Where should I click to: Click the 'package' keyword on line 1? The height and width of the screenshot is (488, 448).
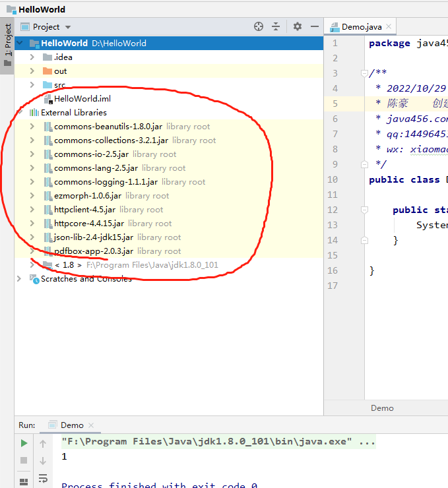pyautogui.click(x=389, y=44)
